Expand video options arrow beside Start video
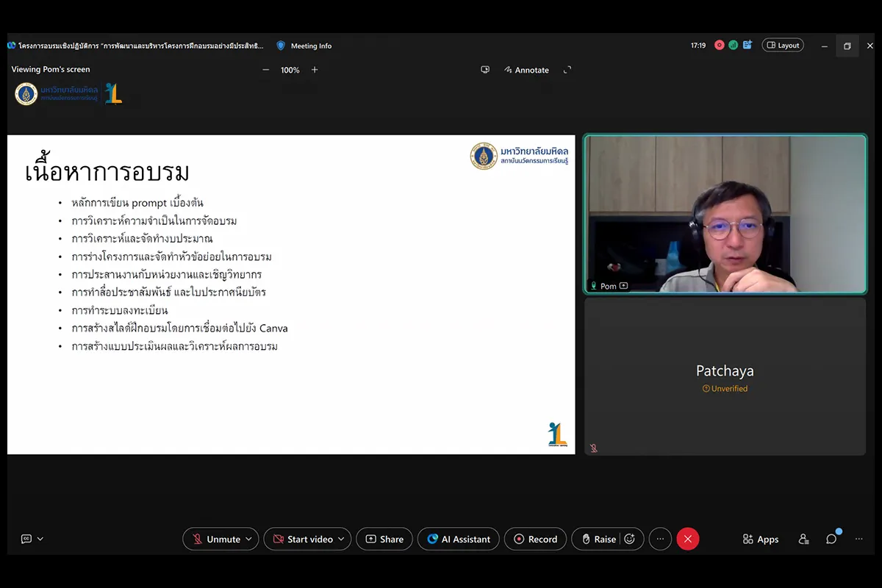The height and width of the screenshot is (588, 882). (x=342, y=539)
